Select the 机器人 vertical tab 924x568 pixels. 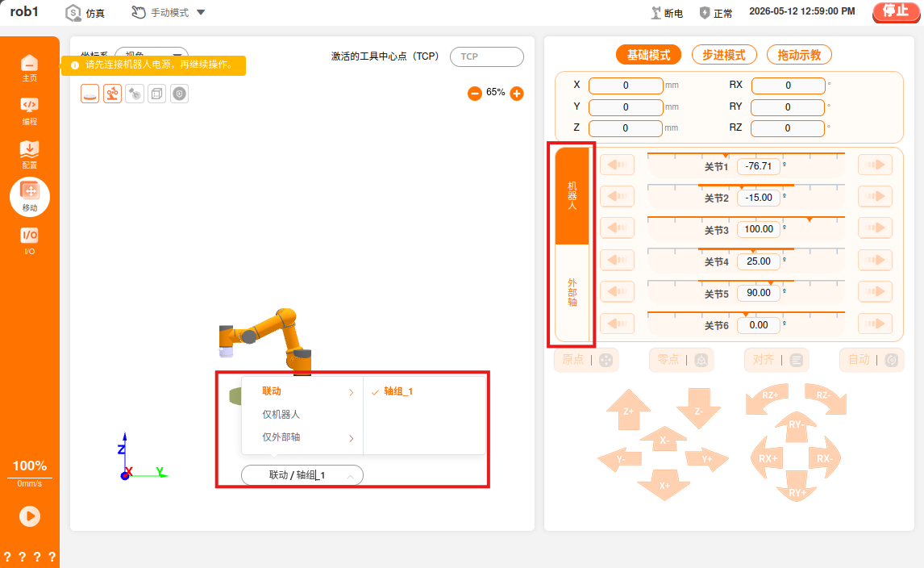point(572,196)
